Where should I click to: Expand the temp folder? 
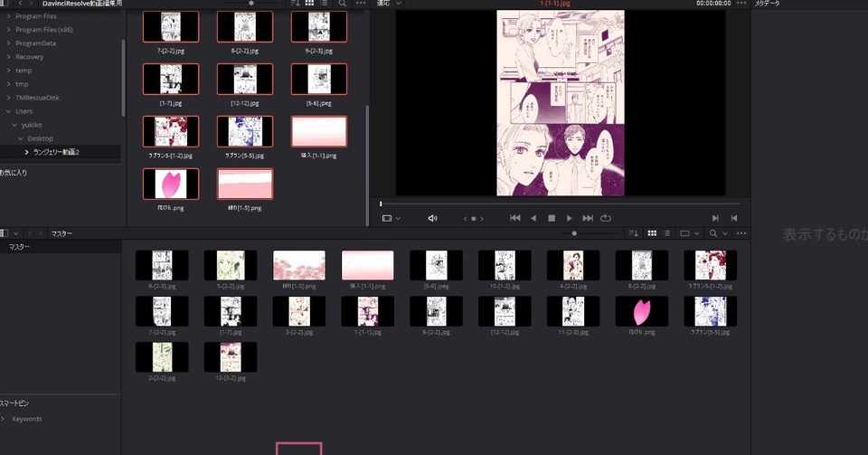(8, 71)
